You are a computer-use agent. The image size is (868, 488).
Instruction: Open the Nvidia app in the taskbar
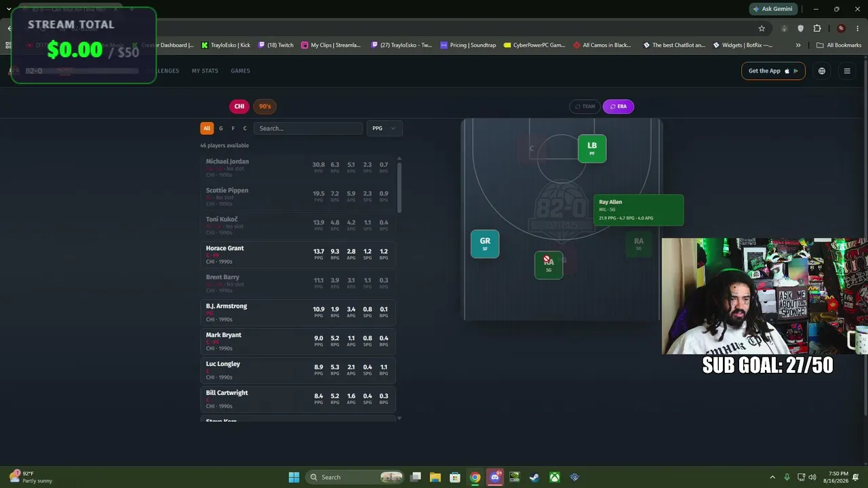pos(515,477)
